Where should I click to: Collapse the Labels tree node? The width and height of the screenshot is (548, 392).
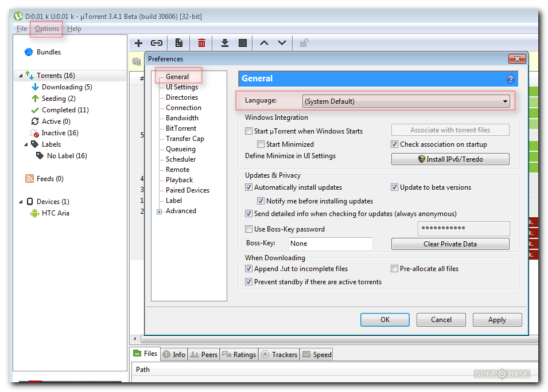pos(26,144)
